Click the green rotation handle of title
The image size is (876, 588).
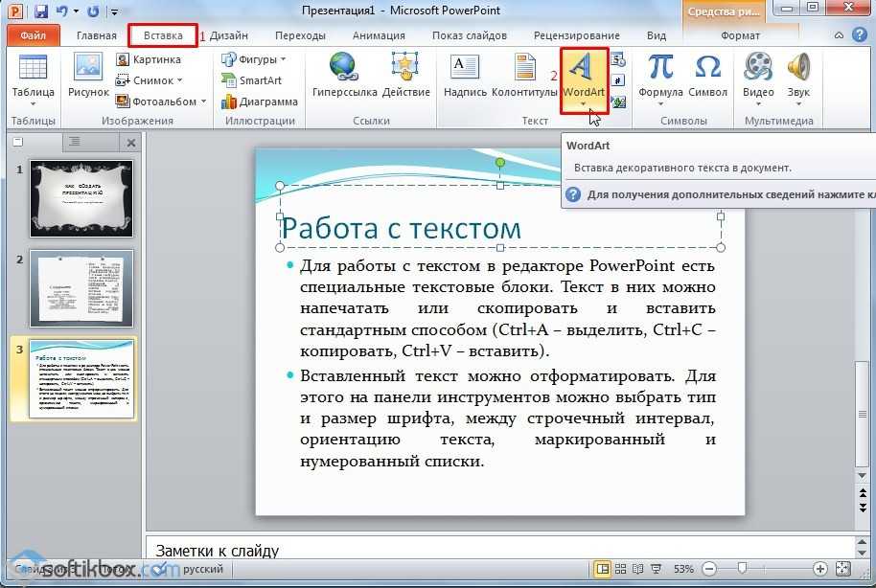tap(500, 163)
